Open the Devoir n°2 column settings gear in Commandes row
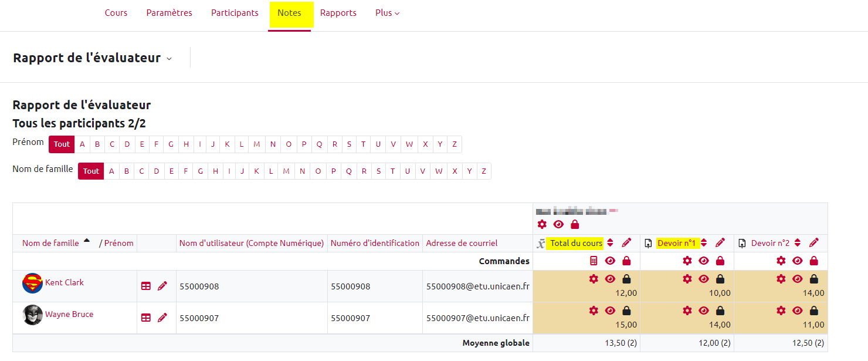The height and width of the screenshot is (361, 868). pyautogui.click(x=781, y=261)
